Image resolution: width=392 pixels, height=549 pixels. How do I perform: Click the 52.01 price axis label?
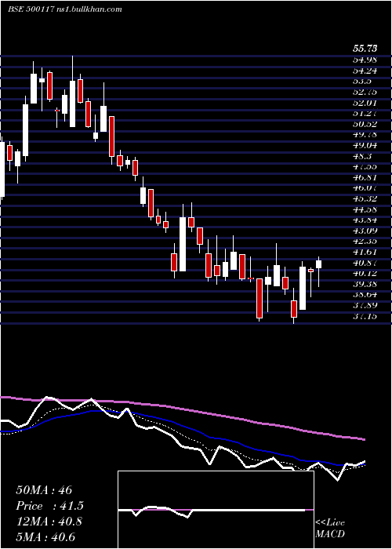pos(365,103)
